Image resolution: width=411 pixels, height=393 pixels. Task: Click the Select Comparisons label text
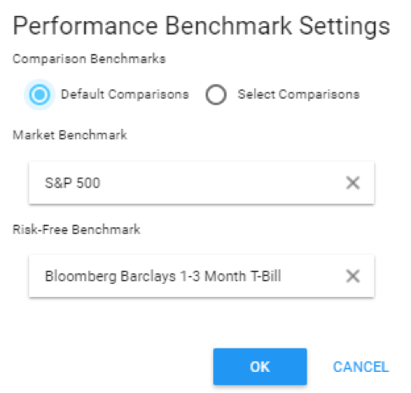point(298,94)
